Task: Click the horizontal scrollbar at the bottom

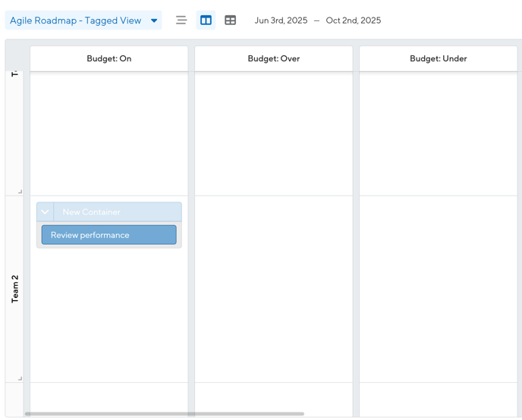Action: (x=164, y=414)
